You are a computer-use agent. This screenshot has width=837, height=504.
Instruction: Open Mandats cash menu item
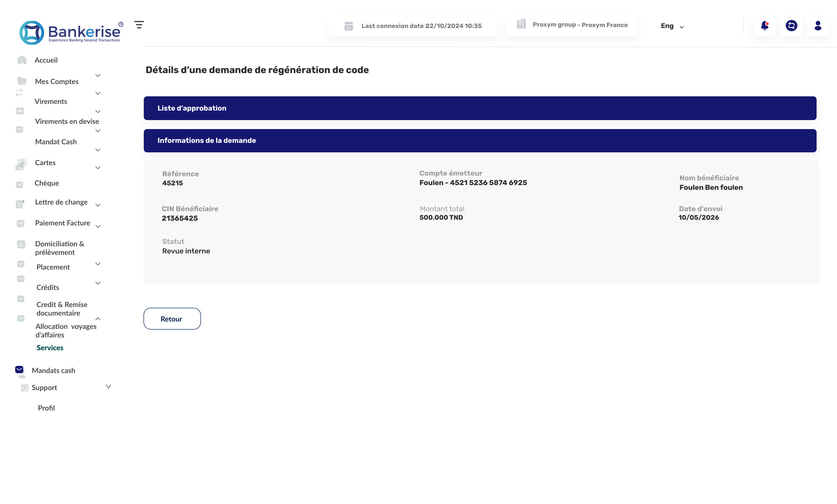tap(54, 371)
